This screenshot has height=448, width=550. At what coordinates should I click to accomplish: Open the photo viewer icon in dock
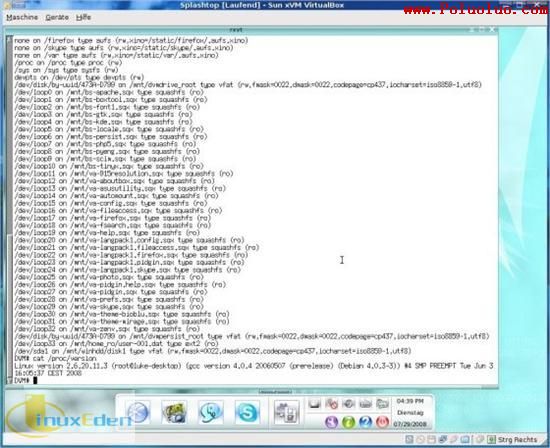click(x=174, y=412)
